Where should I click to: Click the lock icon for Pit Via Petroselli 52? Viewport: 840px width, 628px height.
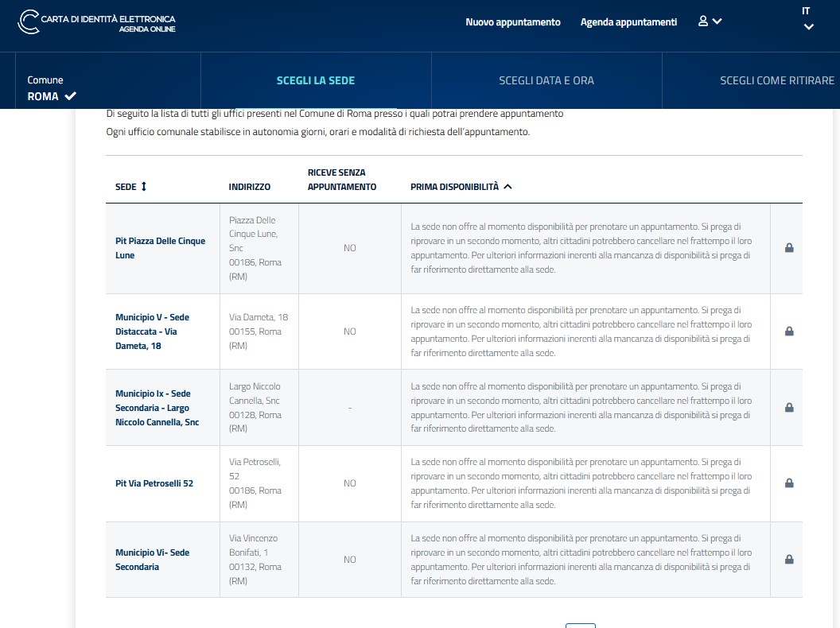click(789, 483)
